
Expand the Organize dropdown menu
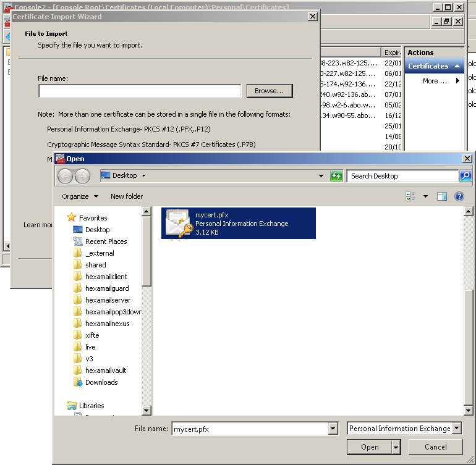coord(80,196)
